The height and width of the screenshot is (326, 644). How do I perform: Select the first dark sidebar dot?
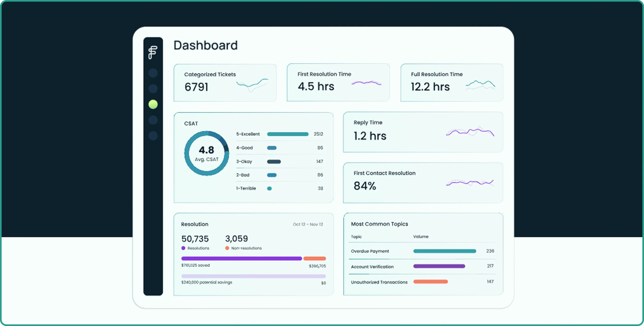click(x=153, y=73)
